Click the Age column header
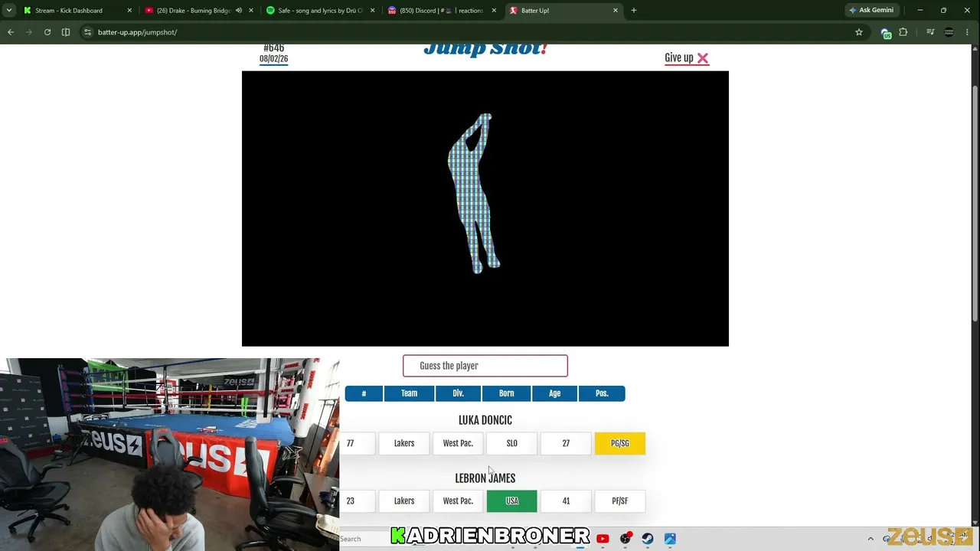980x551 pixels. click(x=554, y=393)
